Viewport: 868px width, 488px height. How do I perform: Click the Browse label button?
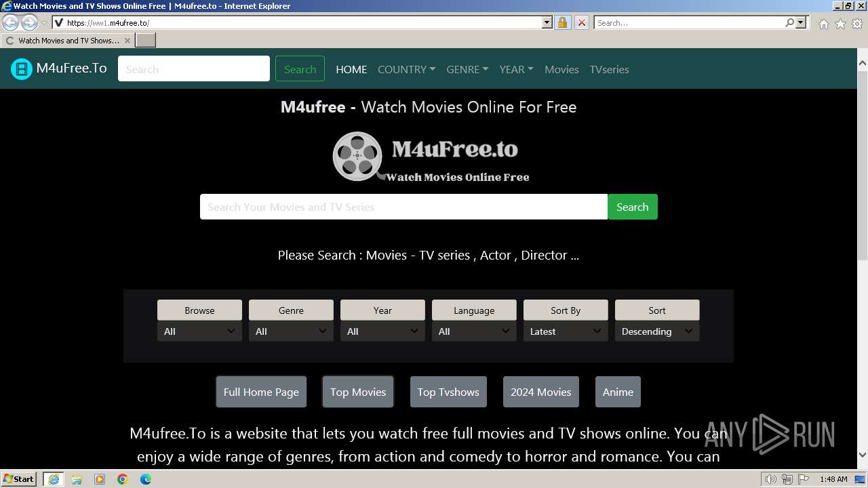click(199, 310)
